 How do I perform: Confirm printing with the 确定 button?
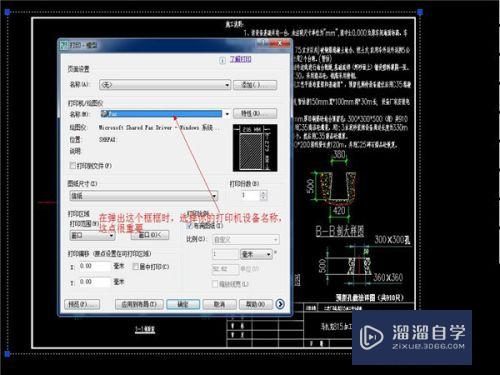(x=183, y=304)
